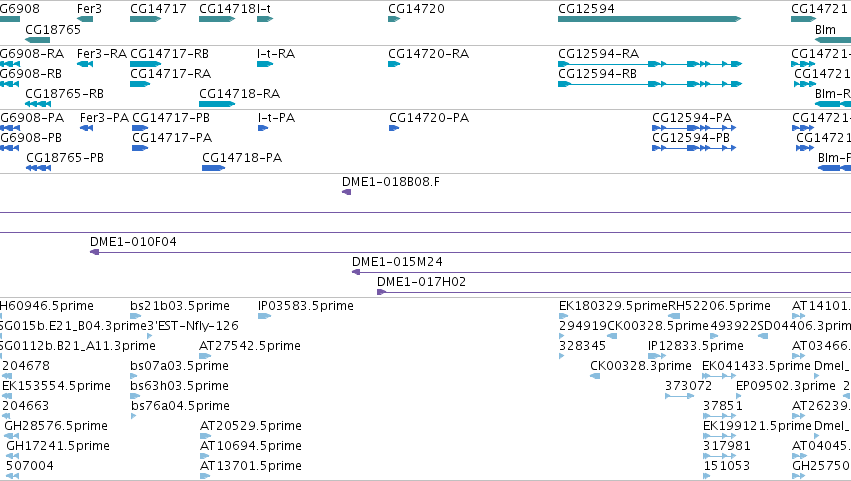851x481 pixels.
Task: Select DME1-018B08.F clone end marker
Action: 346,192
